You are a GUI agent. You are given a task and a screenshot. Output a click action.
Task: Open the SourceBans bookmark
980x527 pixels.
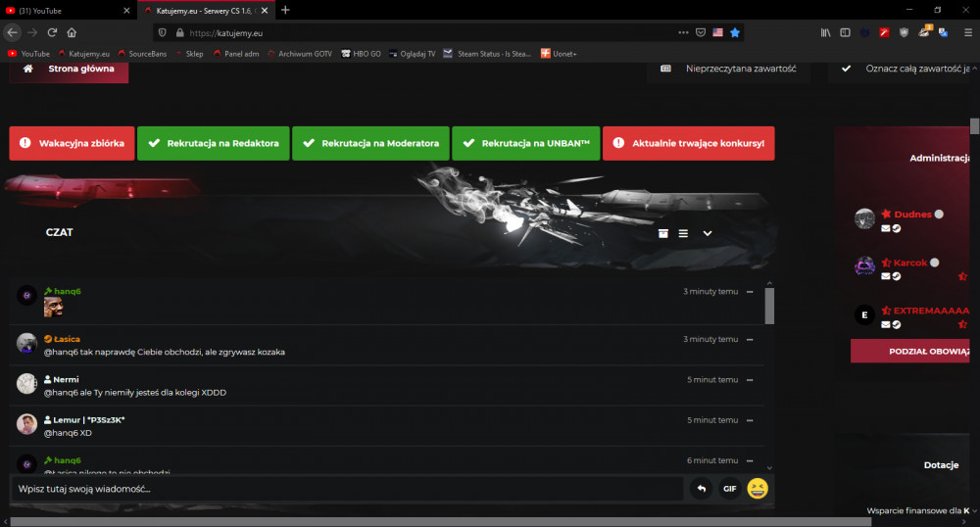click(142, 54)
